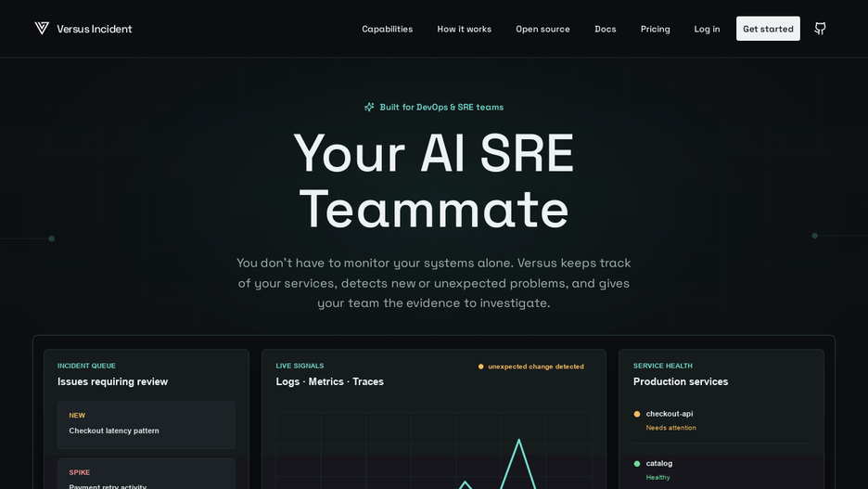The height and width of the screenshot is (489, 868).
Task: Select the checkout-api service row
Action: 721,420
